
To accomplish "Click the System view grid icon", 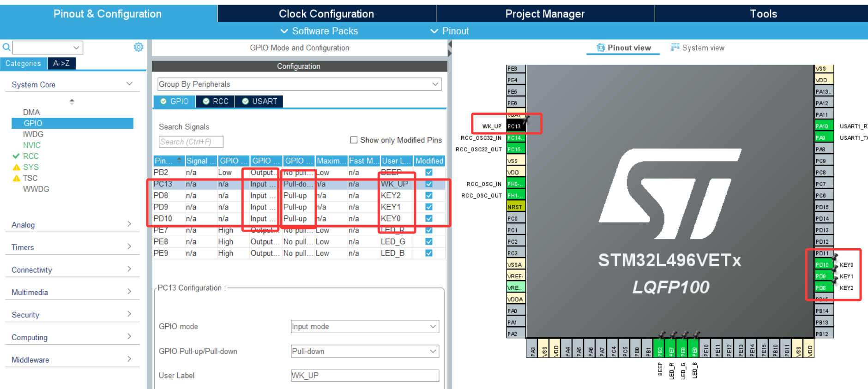I will [x=675, y=47].
